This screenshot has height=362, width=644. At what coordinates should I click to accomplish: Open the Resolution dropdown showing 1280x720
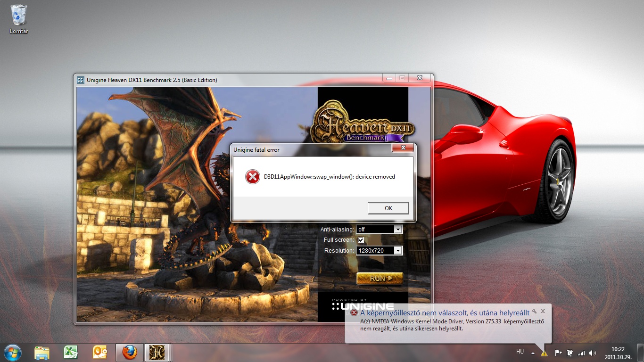(x=379, y=251)
